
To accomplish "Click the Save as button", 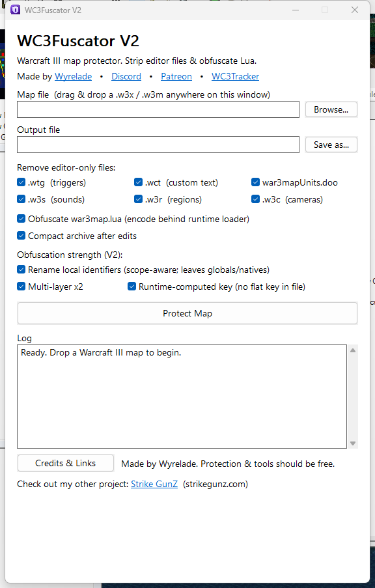I will tap(331, 145).
